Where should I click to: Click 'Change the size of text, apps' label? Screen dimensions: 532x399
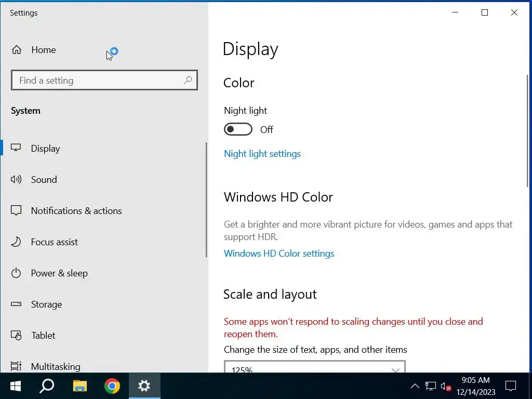pyautogui.click(x=315, y=350)
